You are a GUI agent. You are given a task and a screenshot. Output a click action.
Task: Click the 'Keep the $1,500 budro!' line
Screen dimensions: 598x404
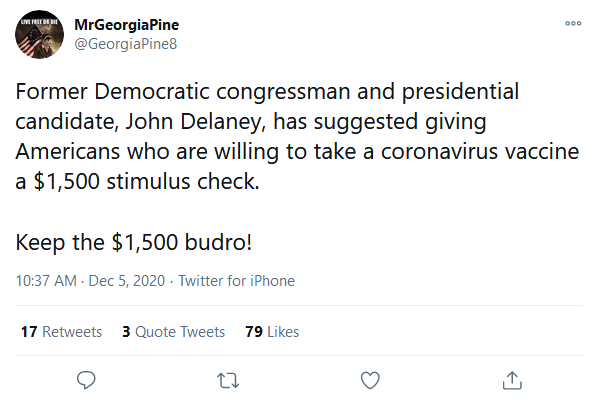[x=134, y=242]
